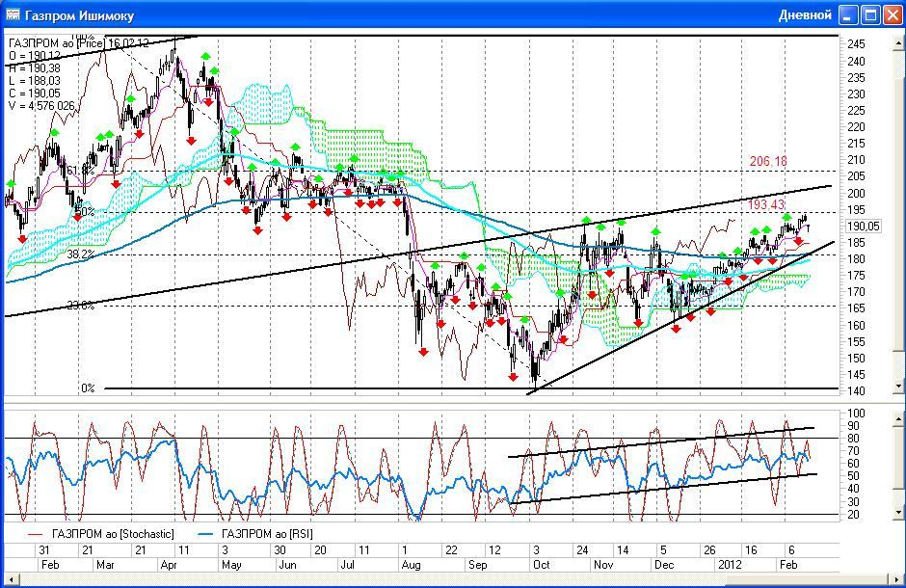Click the indicator panel scroll down arrow

898,512
